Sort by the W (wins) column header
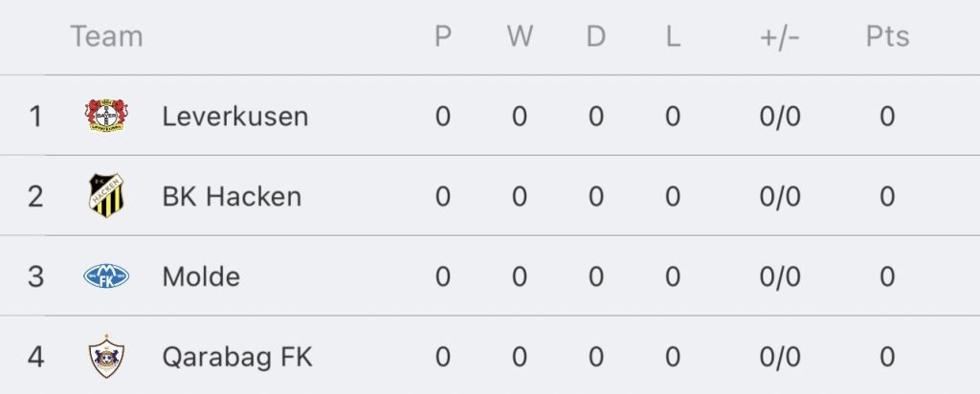The height and width of the screenshot is (394, 980). coord(520,36)
